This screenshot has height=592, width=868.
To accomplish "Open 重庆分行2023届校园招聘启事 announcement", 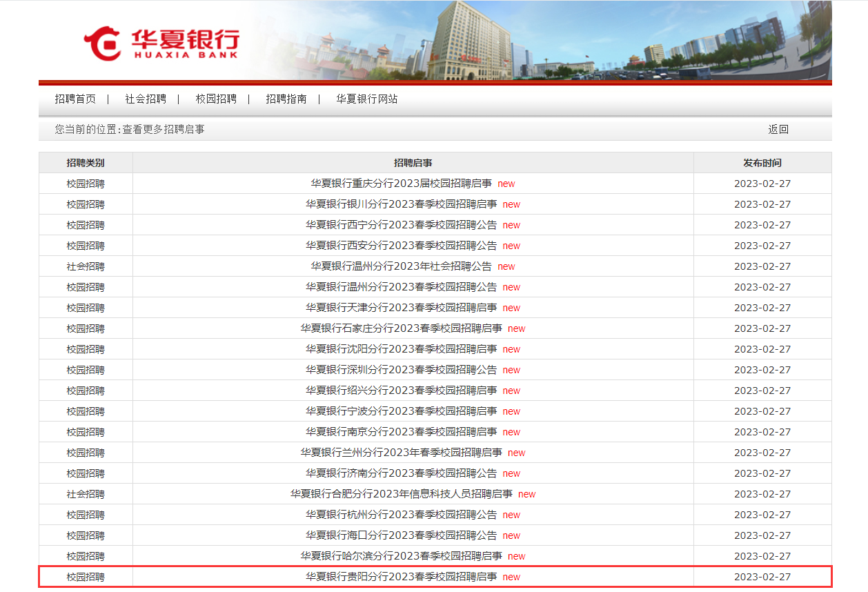I will click(x=401, y=184).
